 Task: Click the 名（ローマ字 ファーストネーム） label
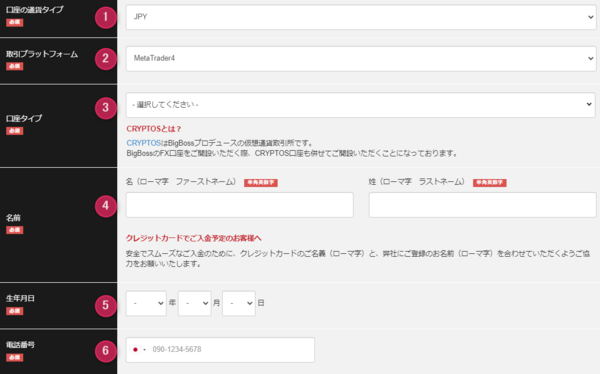(x=181, y=182)
